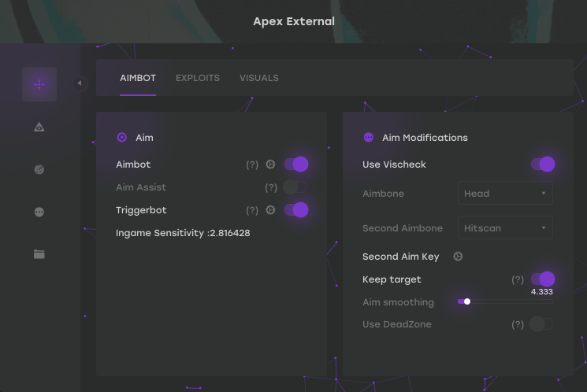The image size is (587, 392).
Task: Show the Aimbot (?) help tooltip
Action: [x=252, y=165]
